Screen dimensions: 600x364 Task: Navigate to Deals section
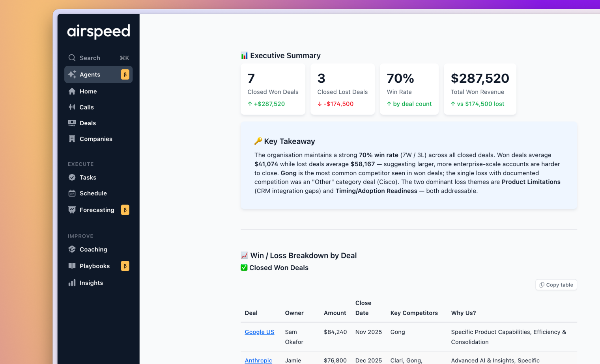tap(98, 123)
